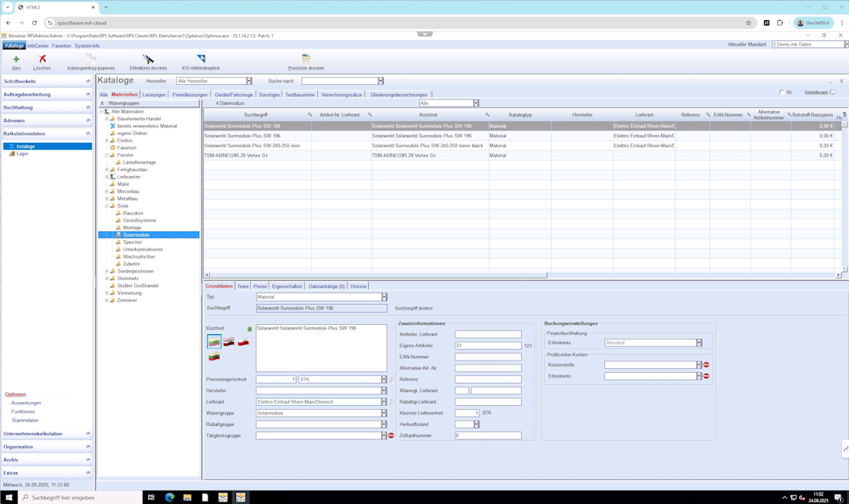The image size is (849, 504).
Task: Click the Etikett(en) drucken icon
Action: click(148, 59)
